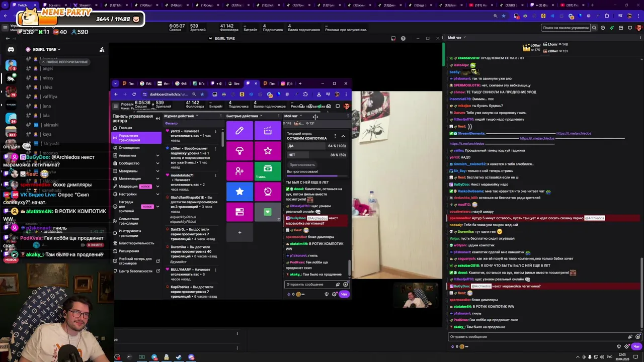The width and height of the screenshot is (644, 362).
Task: Click the help question mark icon
Action: click(603, 28)
